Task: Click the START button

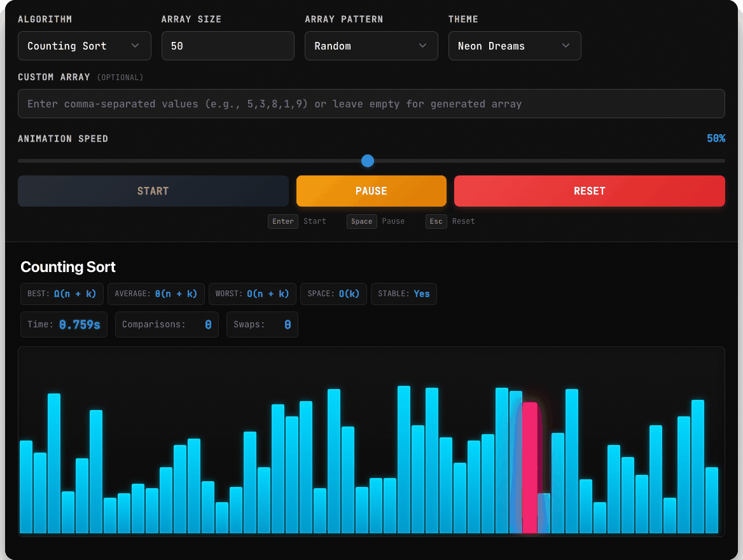Action: [153, 191]
